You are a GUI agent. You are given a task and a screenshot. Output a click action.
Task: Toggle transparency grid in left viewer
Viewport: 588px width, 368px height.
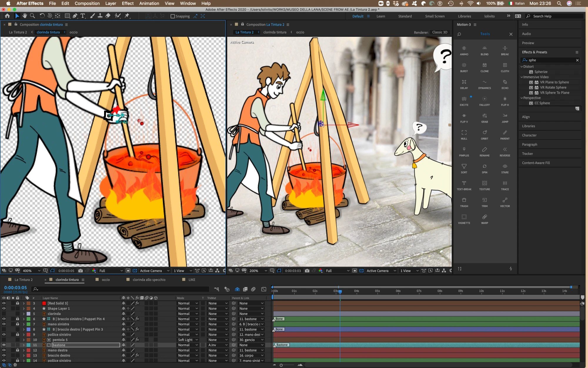click(x=135, y=271)
